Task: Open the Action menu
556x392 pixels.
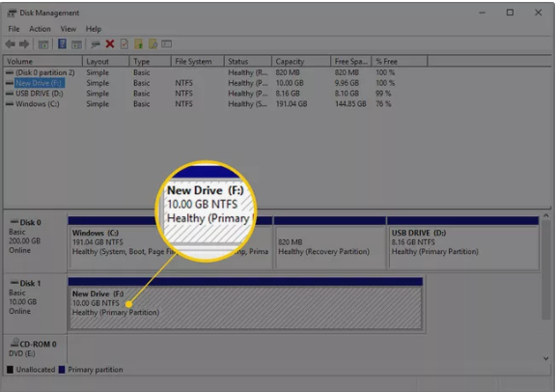Action: (40, 29)
